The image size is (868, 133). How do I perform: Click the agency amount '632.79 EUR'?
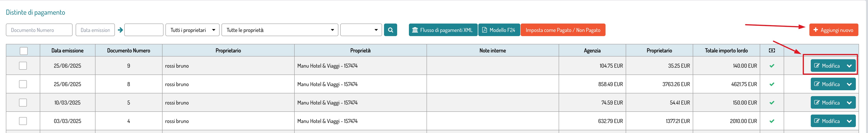tap(611, 121)
